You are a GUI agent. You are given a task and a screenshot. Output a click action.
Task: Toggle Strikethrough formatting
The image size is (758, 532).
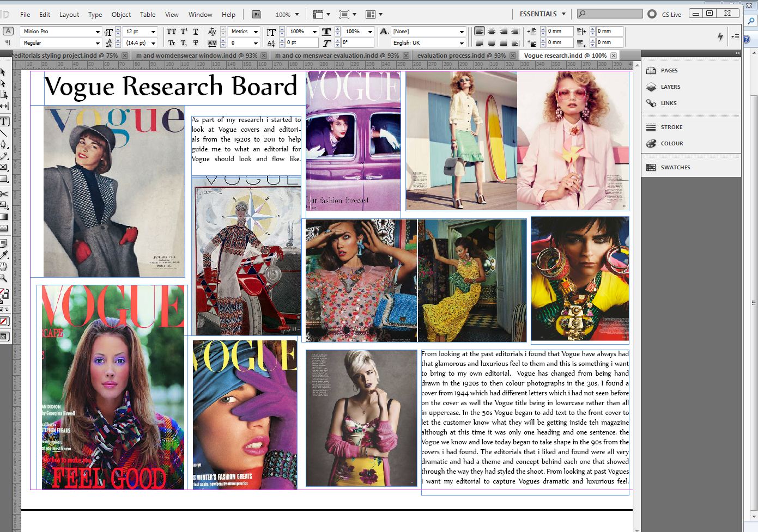pos(196,43)
